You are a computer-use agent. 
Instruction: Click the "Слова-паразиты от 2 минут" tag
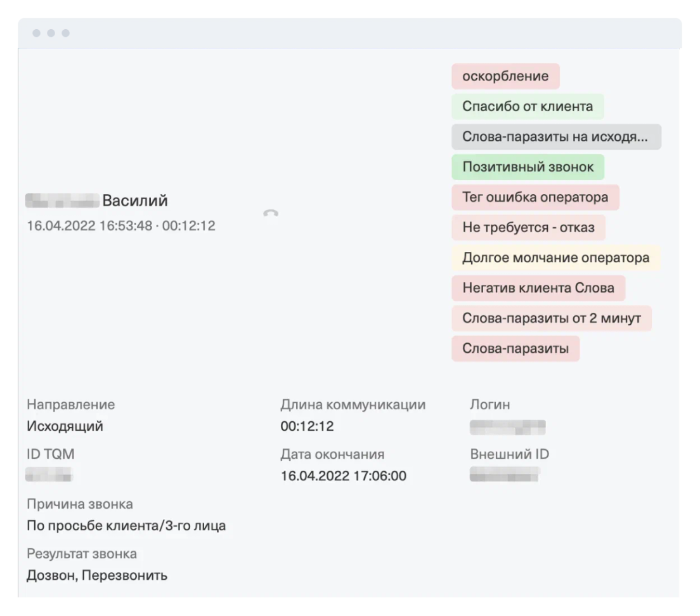tap(551, 318)
